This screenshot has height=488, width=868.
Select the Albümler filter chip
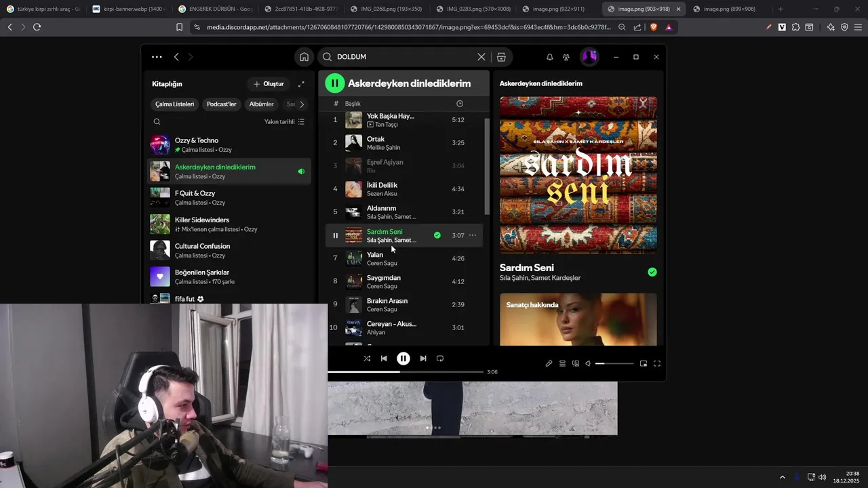click(x=262, y=104)
